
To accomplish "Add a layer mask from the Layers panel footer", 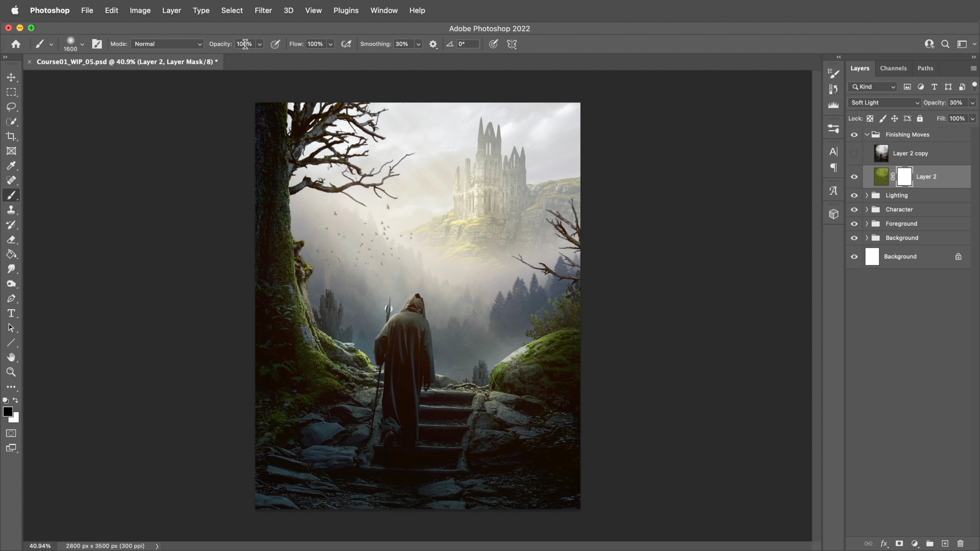I will 899,543.
